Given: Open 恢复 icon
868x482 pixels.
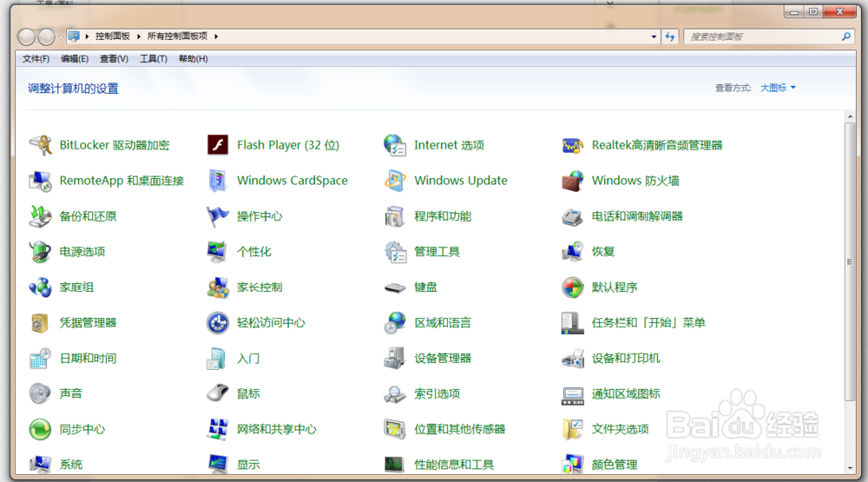Looking at the screenshot, I should [572, 252].
